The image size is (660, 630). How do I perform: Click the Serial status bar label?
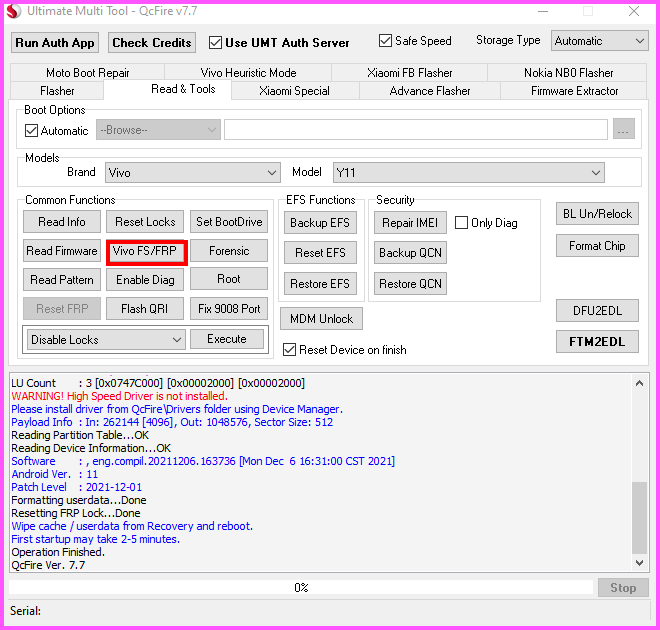click(x=25, y=611)
